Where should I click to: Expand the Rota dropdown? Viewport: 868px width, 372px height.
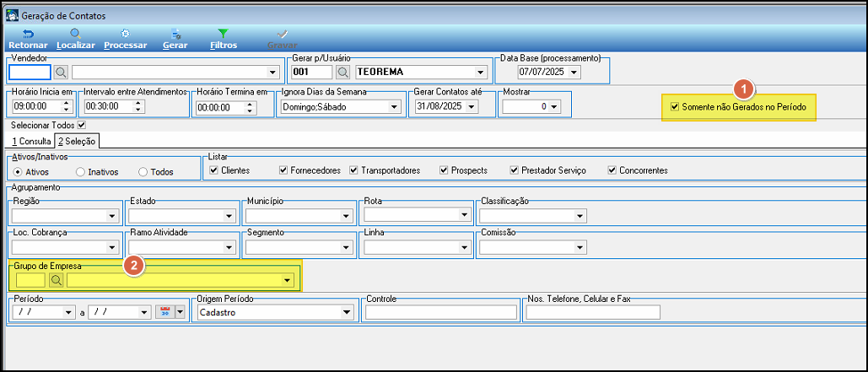[x=464, y=215]
